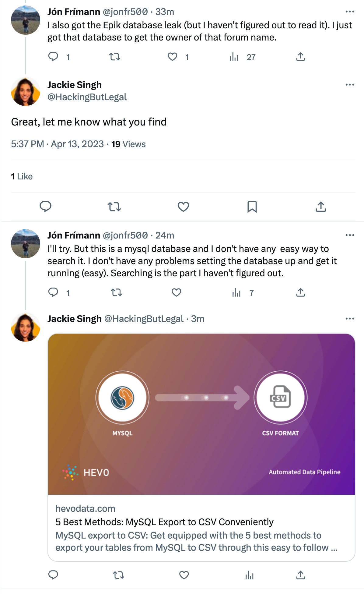Bookmark the 'Great, let me know' tweet
This screenshot has width=364, height=594.
pyautogui.click(x=252, y=207)
